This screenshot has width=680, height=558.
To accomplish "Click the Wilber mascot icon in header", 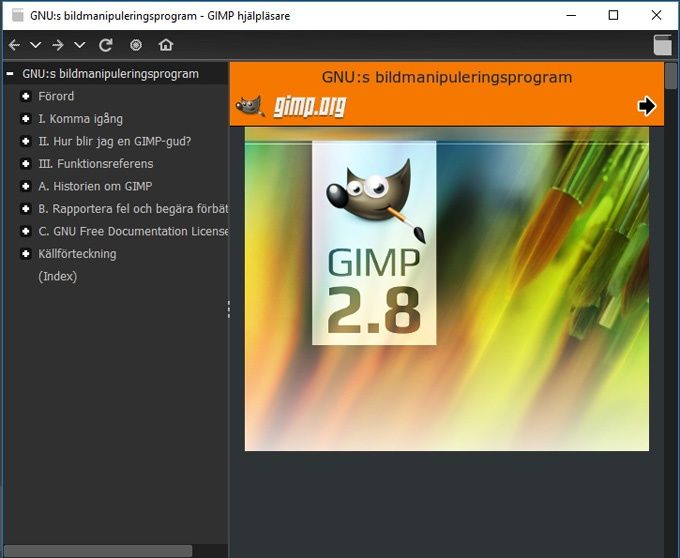I will click(x=250, y=106).
